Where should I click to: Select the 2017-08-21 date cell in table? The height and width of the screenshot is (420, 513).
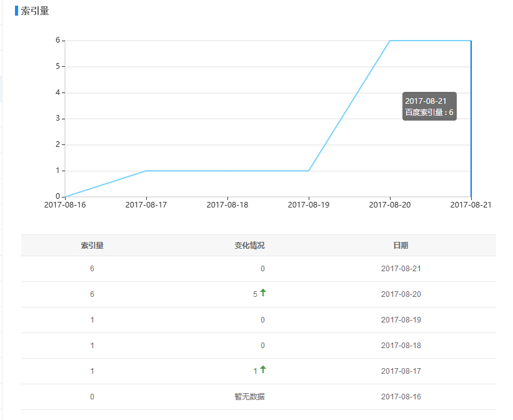(x=401, y=269)
